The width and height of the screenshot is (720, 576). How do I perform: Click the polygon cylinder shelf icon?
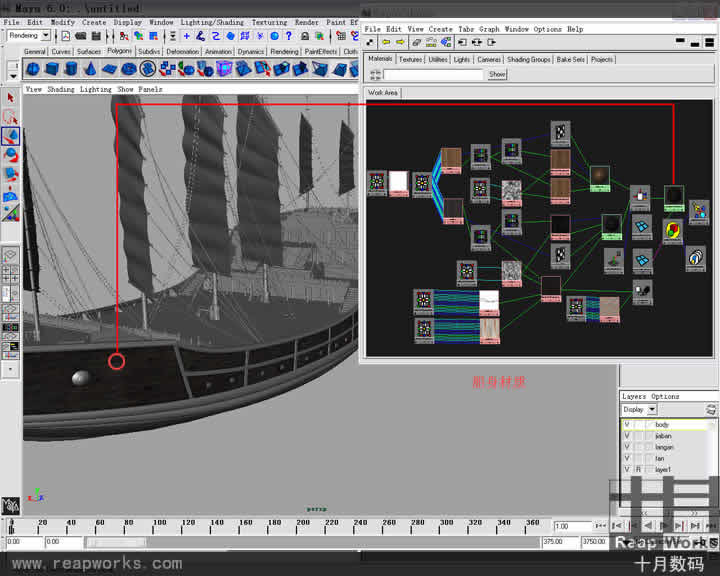coord(71,69)
